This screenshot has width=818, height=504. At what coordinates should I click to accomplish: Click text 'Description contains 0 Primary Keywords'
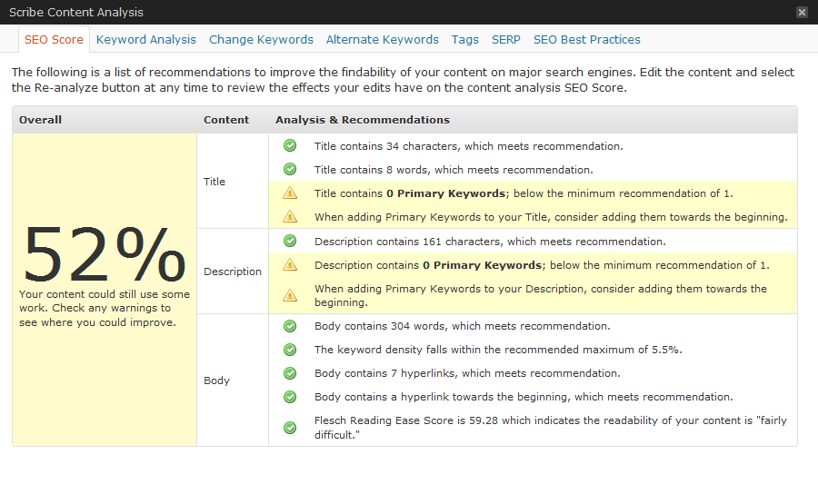tap(428, 265)
